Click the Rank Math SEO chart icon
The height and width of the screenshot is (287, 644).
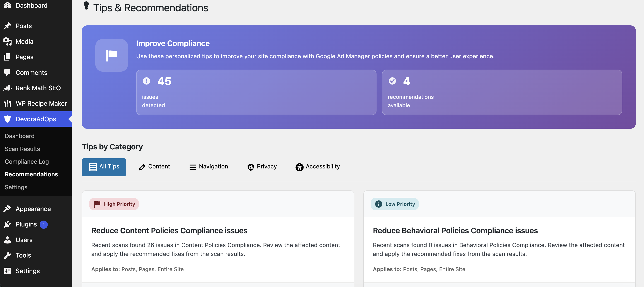pos(7,88)
